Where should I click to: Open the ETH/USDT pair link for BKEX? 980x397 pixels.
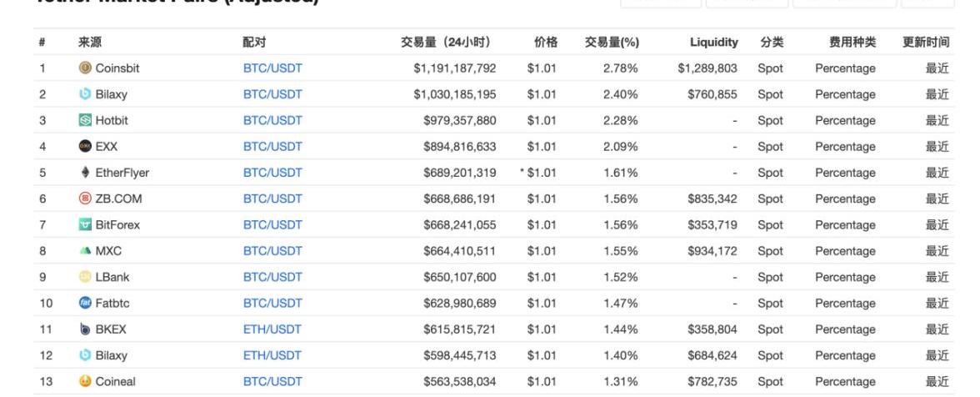tap(272, 329)
